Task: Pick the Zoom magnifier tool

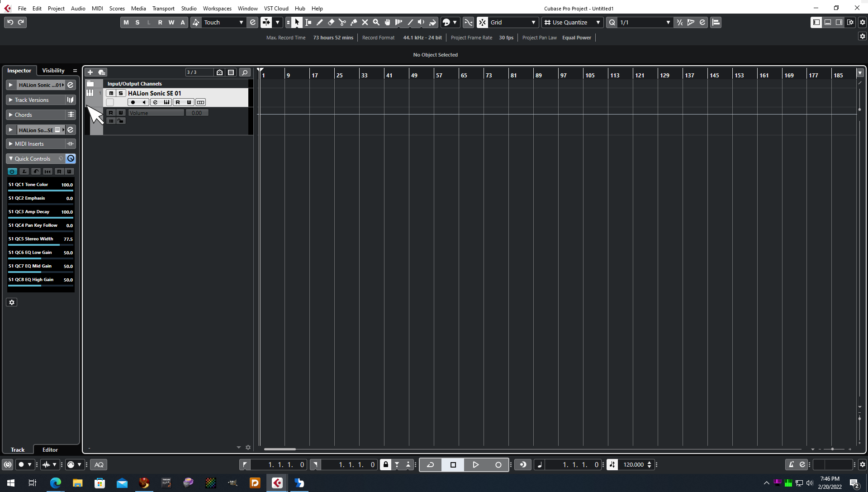Action: [x=376, y=22]
